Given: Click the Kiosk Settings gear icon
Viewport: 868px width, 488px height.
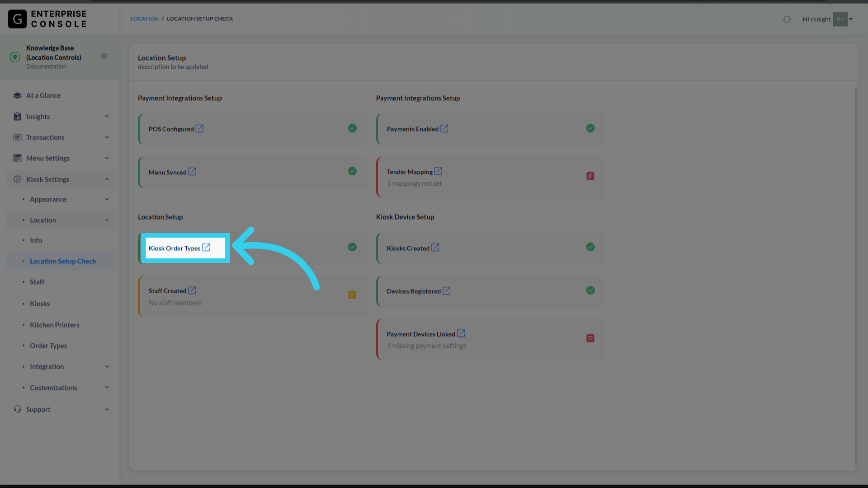Looking at the screenshot, I should pos(17,179).
